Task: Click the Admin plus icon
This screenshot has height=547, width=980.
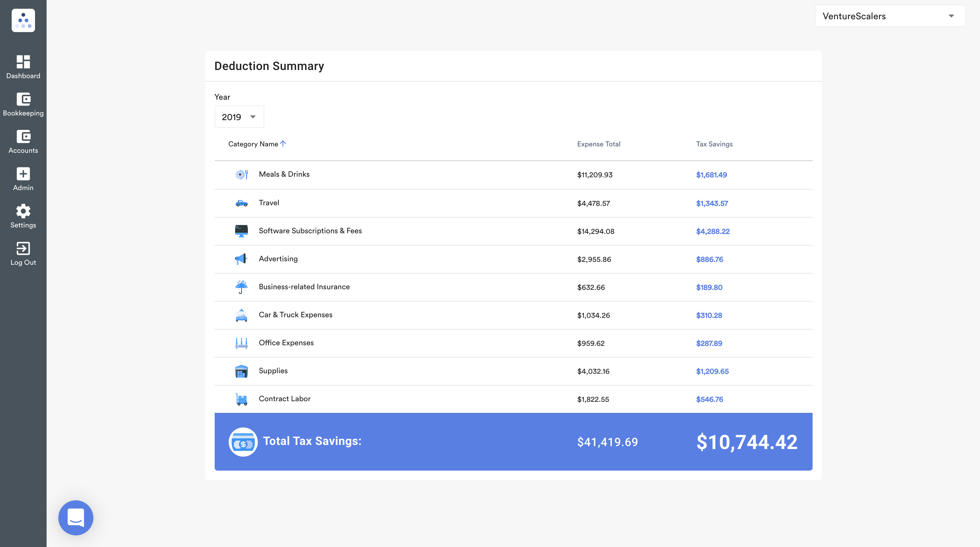Action: (23, 174)
